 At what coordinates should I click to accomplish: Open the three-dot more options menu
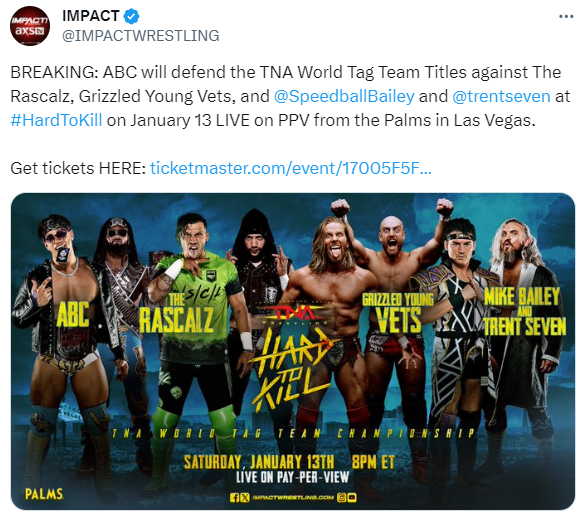pos(566,16)
